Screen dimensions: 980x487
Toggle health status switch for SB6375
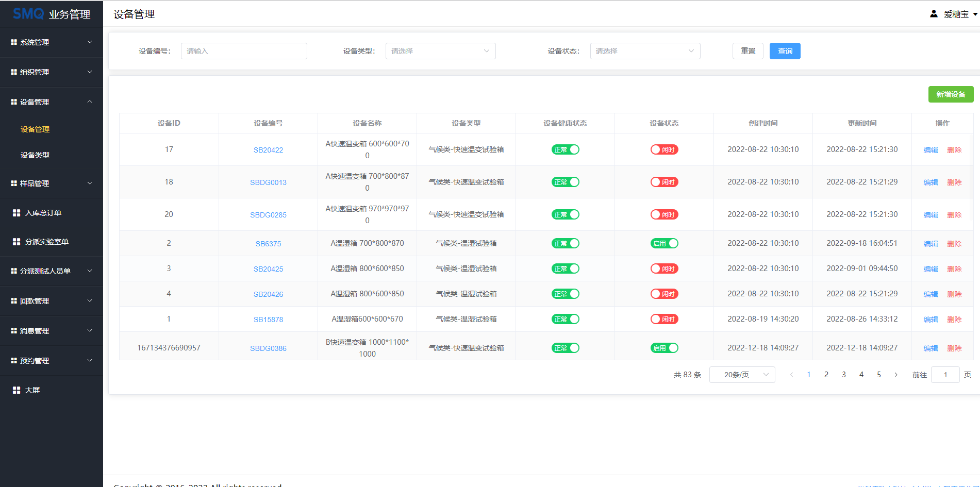coord(566,243)
